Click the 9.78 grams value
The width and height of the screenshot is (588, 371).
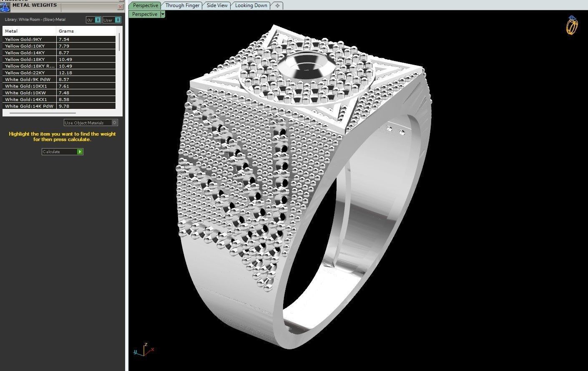click(64, 106)
